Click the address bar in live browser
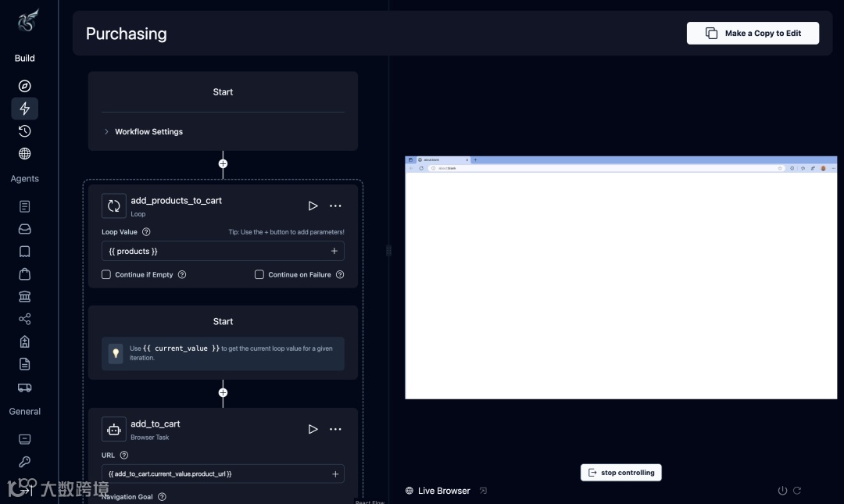Screen dimensions: 844x504 (606, 169)
